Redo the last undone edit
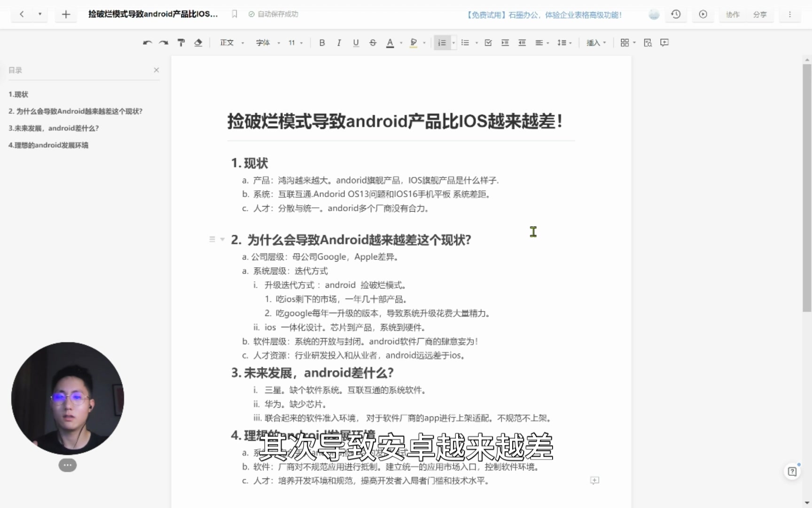The height and width of the screenshot is (508, 812). [164, 43]
